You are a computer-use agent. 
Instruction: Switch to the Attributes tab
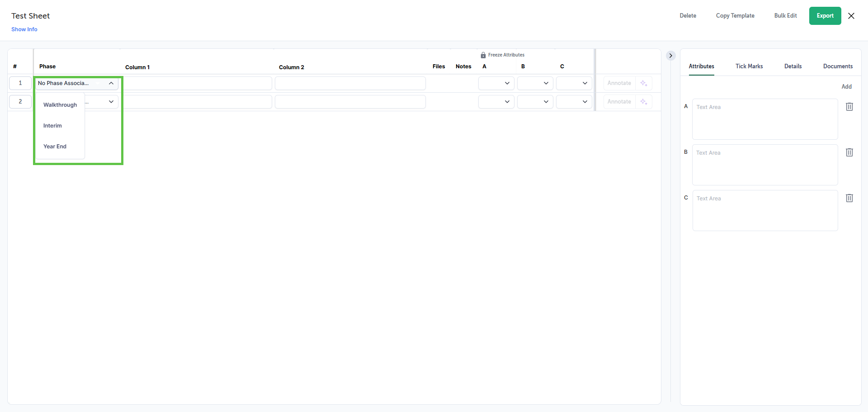[x=701, y=66]
